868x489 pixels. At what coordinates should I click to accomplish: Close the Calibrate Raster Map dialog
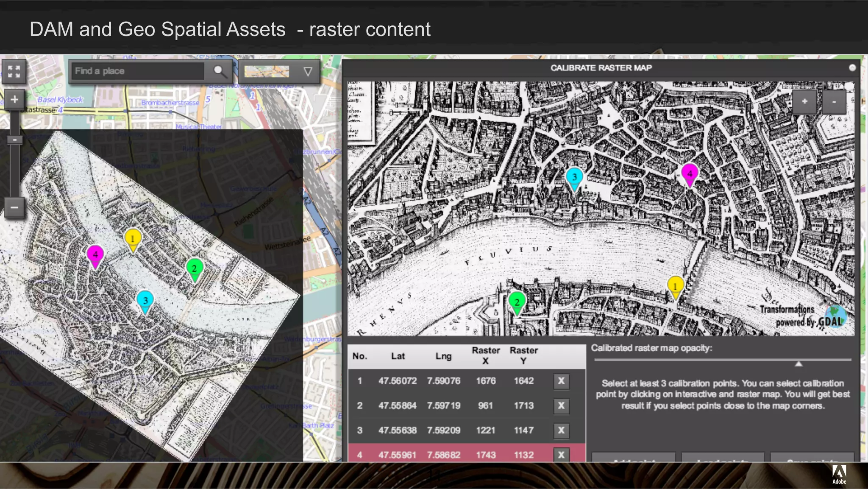852,68
